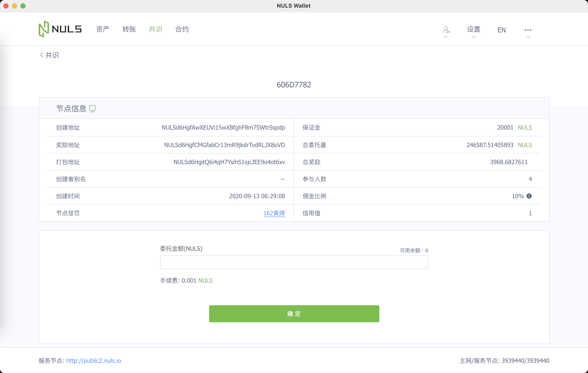Maximize the window with the green button
588x373 pixels.
(23, 6)
